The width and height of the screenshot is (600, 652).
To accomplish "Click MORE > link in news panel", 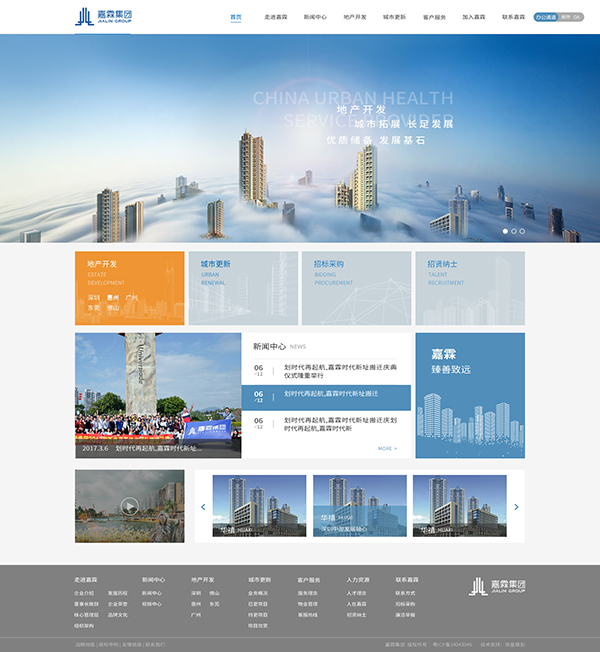I will pos(387,448).
